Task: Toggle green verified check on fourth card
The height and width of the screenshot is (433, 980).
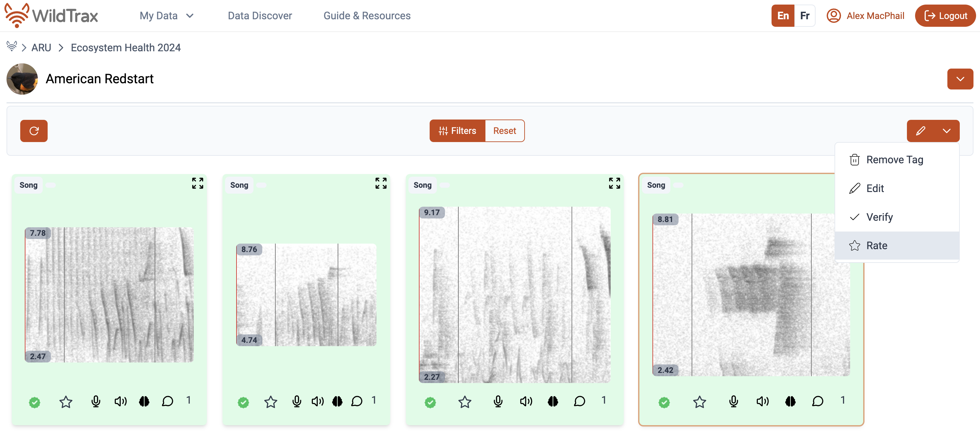Action: point(664,402)
